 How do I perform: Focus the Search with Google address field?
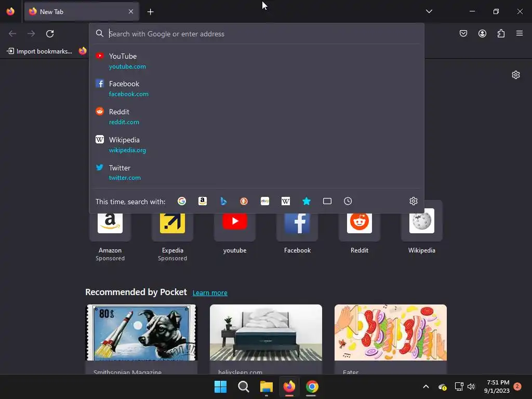click(257, 34)
